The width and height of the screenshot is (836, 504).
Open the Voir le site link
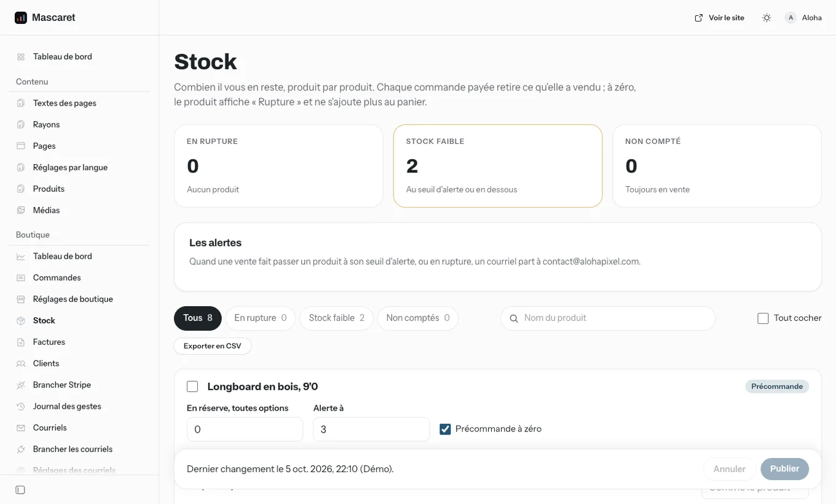(719, 18)
